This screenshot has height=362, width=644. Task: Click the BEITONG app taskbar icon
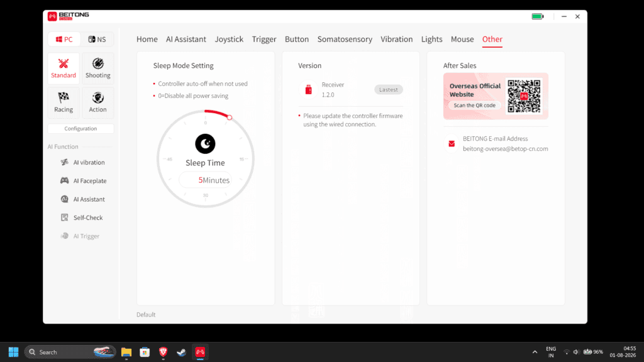coord(200,352)
